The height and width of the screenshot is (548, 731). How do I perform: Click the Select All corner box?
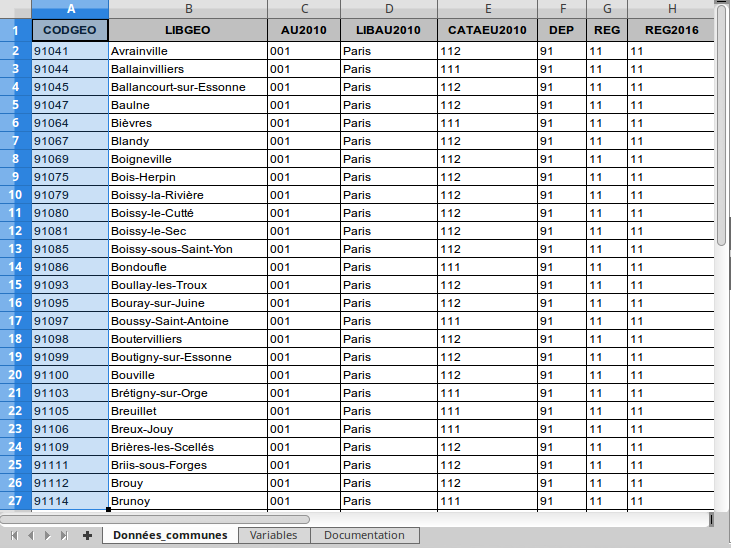15,8
